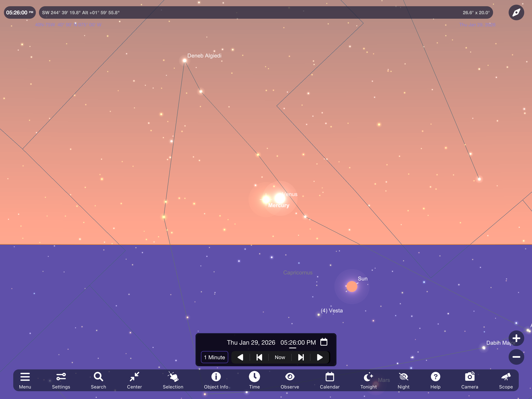Open date picker calendar icon in time panel
Image resolution: width=532 pixels, height=399 pixels.
pos(324,342)
